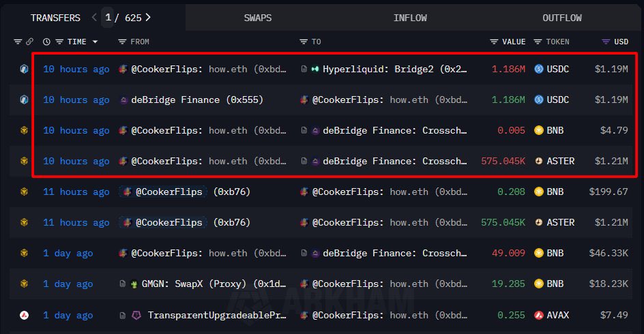
Task: Open TransparentUpgradeablePr... contract address
Action: 217,315
